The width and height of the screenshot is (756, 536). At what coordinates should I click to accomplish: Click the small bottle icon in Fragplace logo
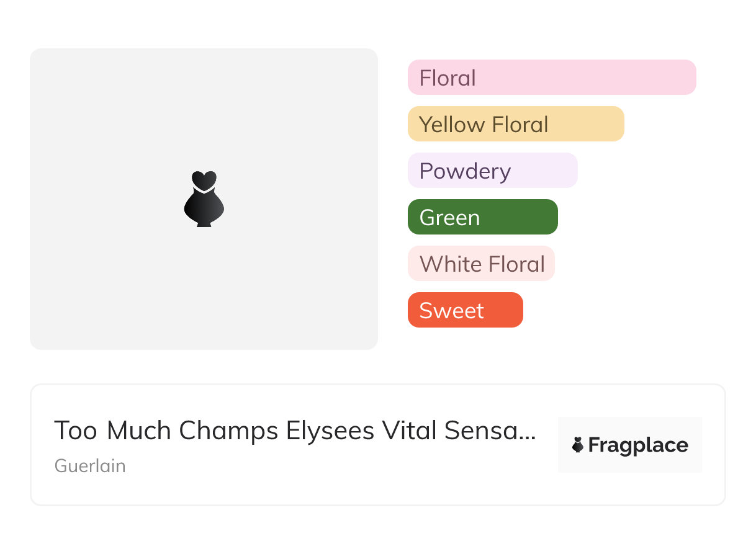[578, 445]
